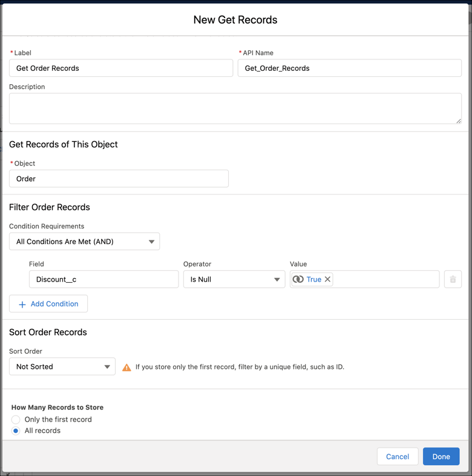Click the Object field containing Order
The height and width of the screenshot is (476, 472).
pos(119,179)
